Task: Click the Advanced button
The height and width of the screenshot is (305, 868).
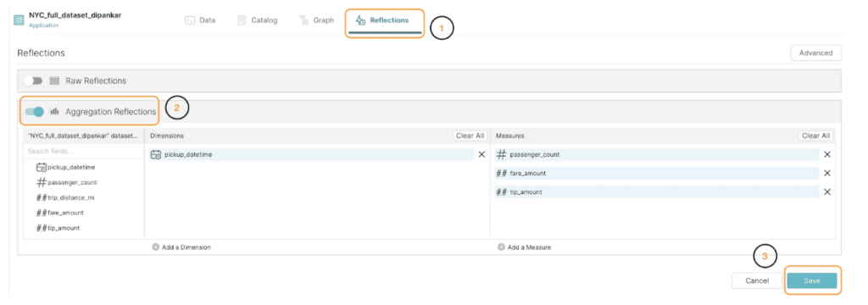Action: coord(816,53)
